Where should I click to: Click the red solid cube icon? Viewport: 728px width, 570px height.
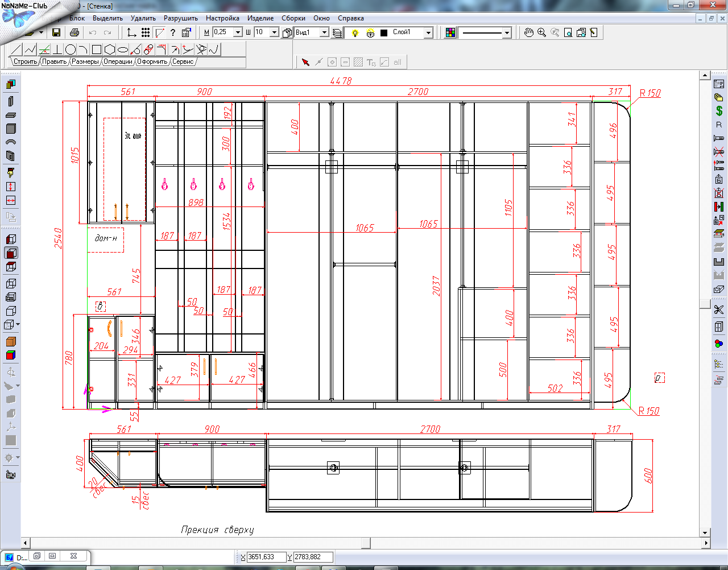click(x=11, y=356)
